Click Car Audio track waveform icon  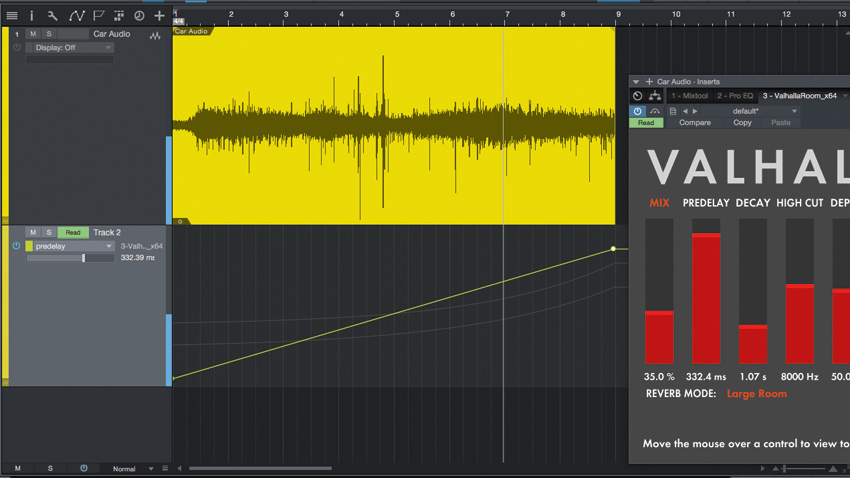tap(155, 36)
